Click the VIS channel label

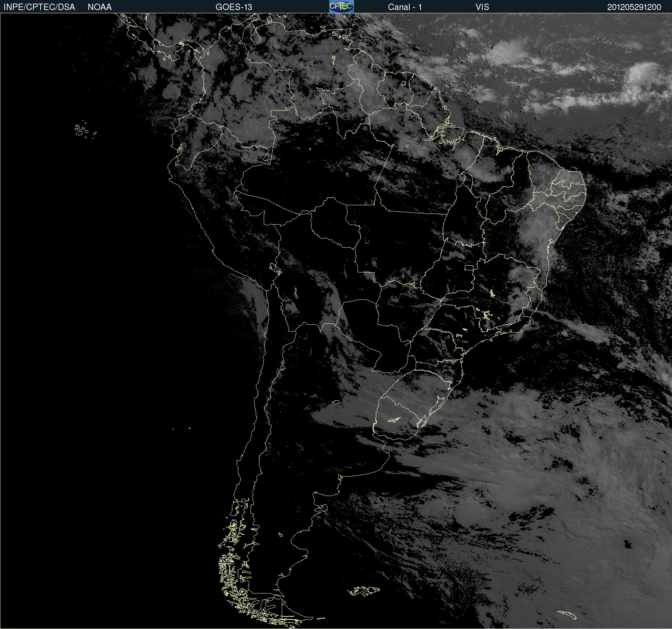482,7
